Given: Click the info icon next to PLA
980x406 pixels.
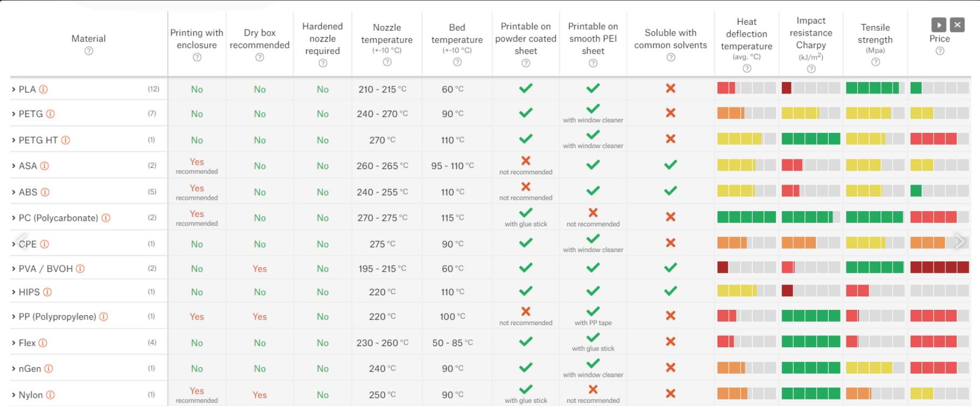Looking at the screenshot, I should (x=43, y=90).
